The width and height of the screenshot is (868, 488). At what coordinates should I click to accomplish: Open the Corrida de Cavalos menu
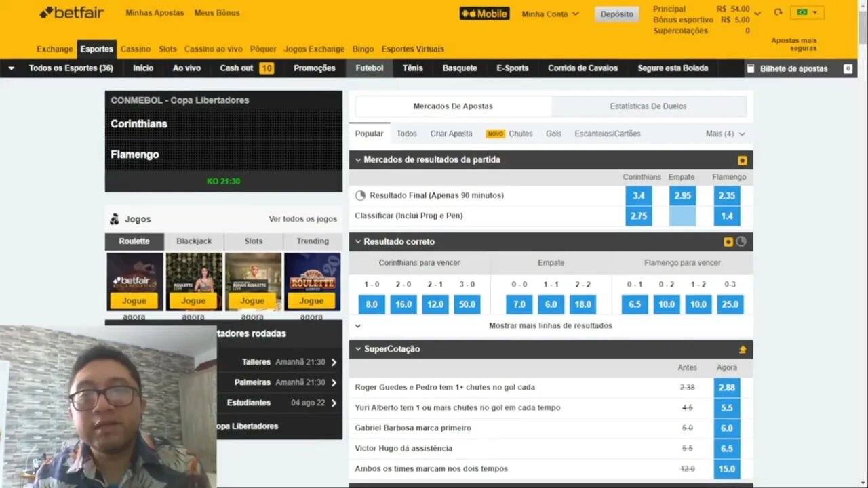583,68
